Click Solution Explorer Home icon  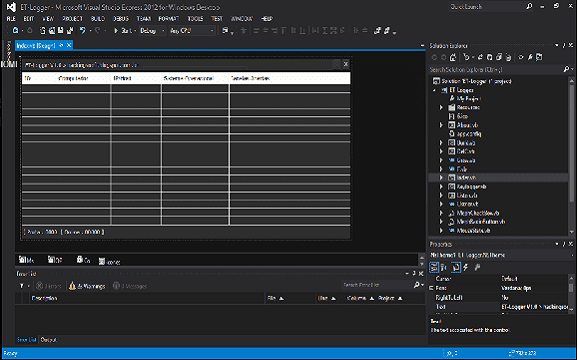click(x=453, y=57)
